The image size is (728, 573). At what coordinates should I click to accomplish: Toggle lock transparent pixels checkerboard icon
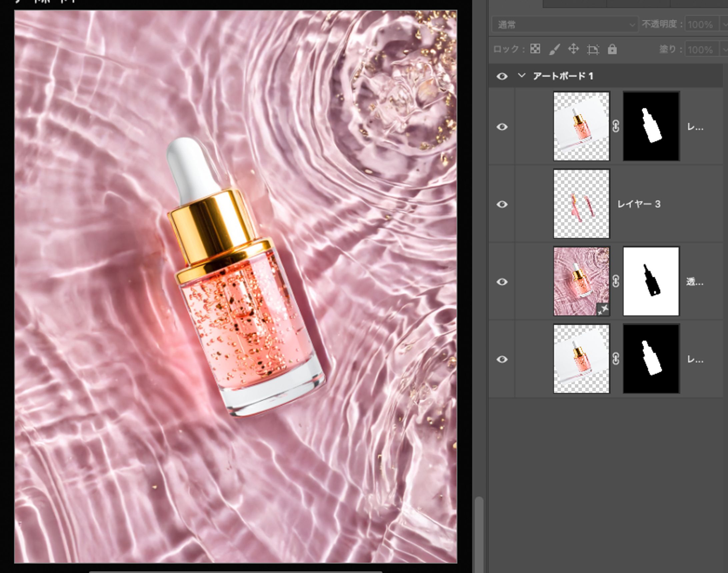(535, 49)
